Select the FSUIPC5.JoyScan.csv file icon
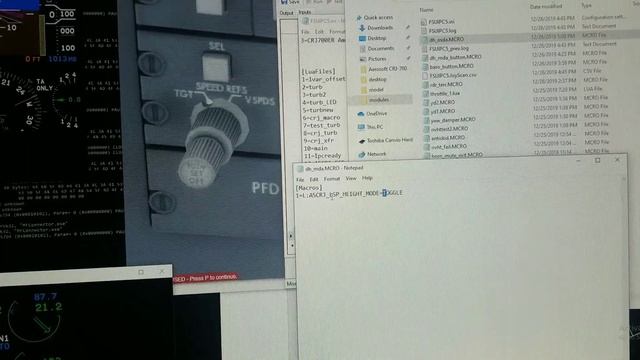 pyautogui.click(x=425, y=76)
